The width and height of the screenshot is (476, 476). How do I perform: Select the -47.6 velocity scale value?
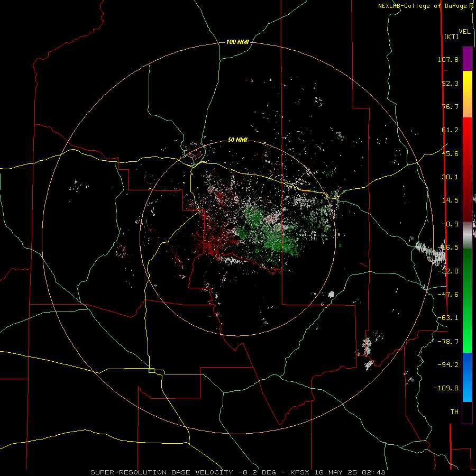coord(448,295)
